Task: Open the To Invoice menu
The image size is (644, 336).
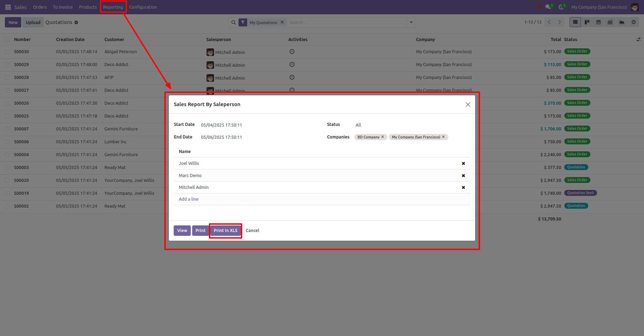Action: coord(63,7)
